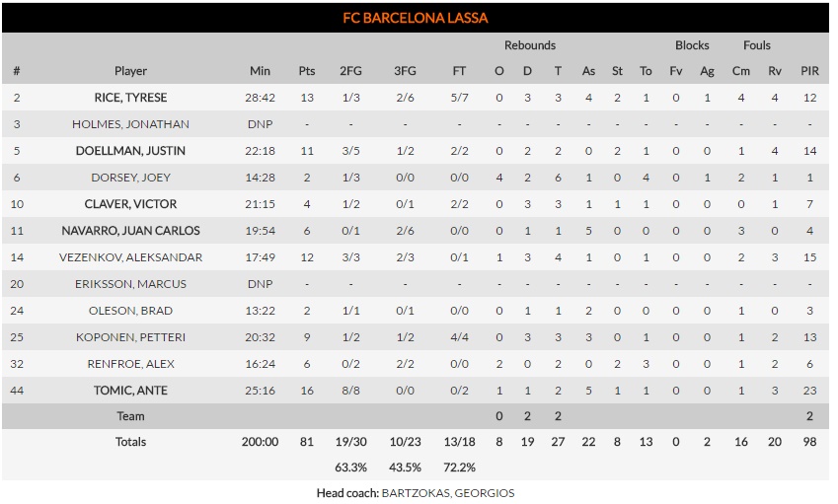
Task: Click the FC Barcelona Lassa team header
Action: tap(415, 18)
